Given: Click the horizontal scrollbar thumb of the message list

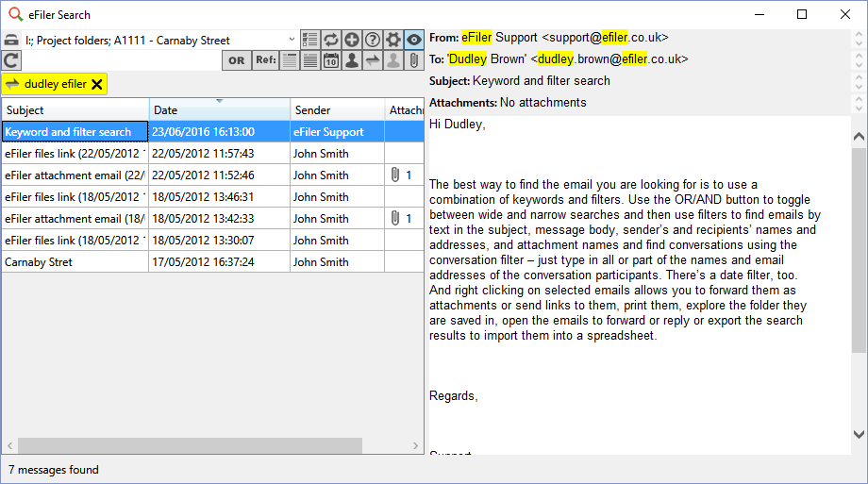Looking at the screenshot, I should tap(190, 445).
